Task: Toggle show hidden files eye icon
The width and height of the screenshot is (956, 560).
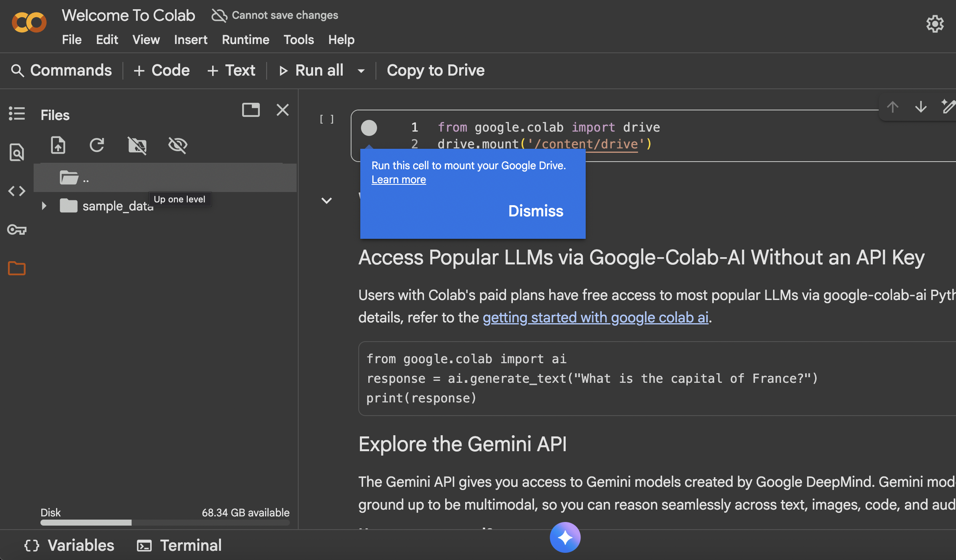Action: click(x=177, y=145)
